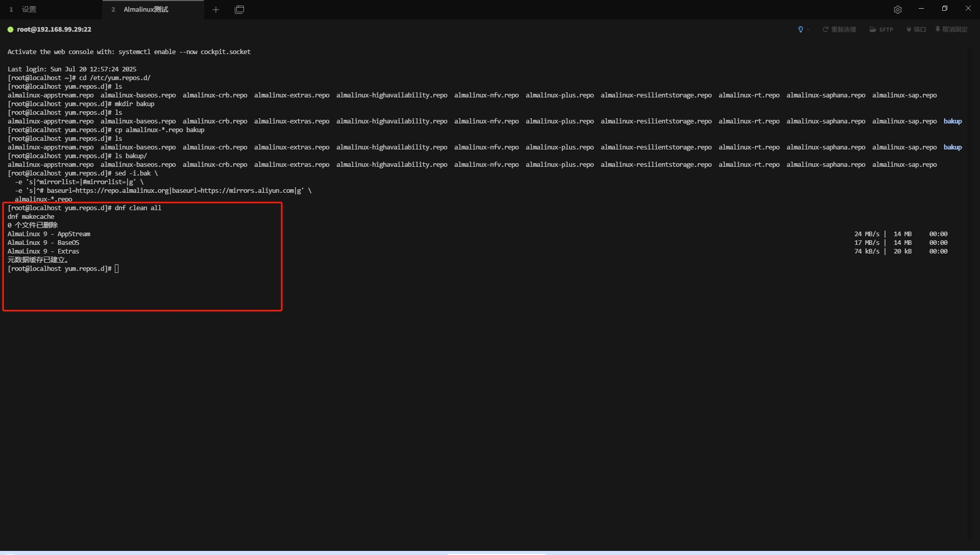
Task: Click the terminal cursor at last prompt
Action: click(x=117, y=269)
